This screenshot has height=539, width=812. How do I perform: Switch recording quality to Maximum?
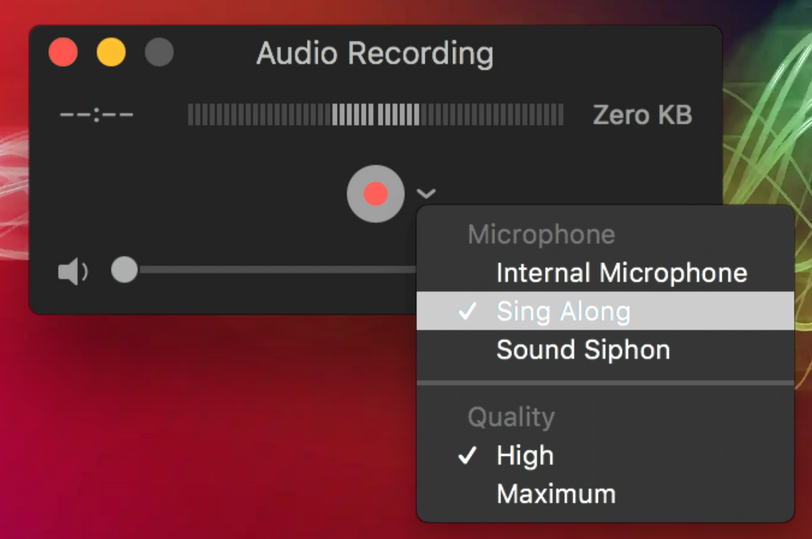point(605,494)
